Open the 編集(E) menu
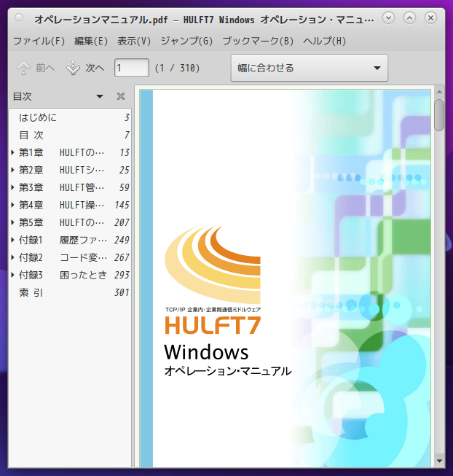The image size is (453, 476). 91,41
